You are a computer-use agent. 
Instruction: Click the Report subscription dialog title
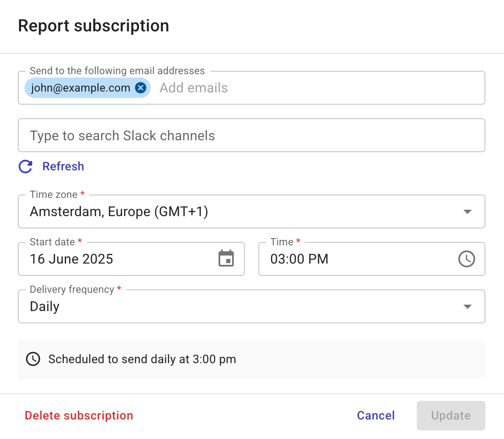pyautogui.click(x=94, y=26)
